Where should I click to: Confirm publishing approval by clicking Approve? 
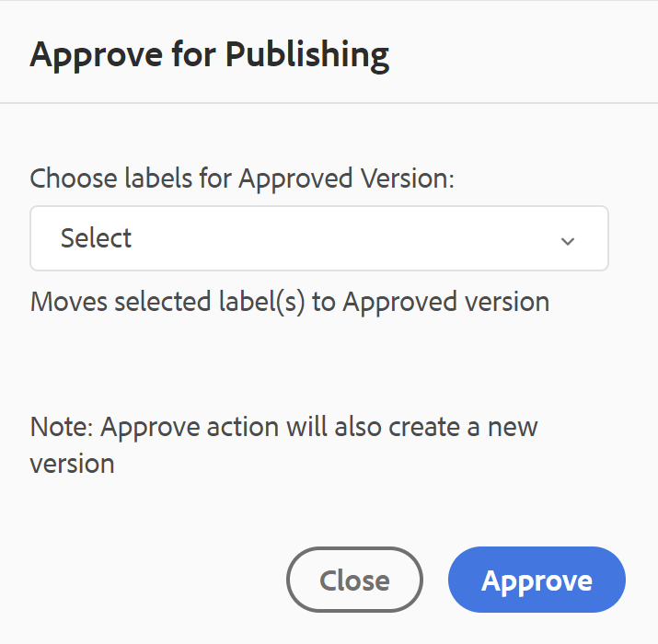tap(537, 581)
